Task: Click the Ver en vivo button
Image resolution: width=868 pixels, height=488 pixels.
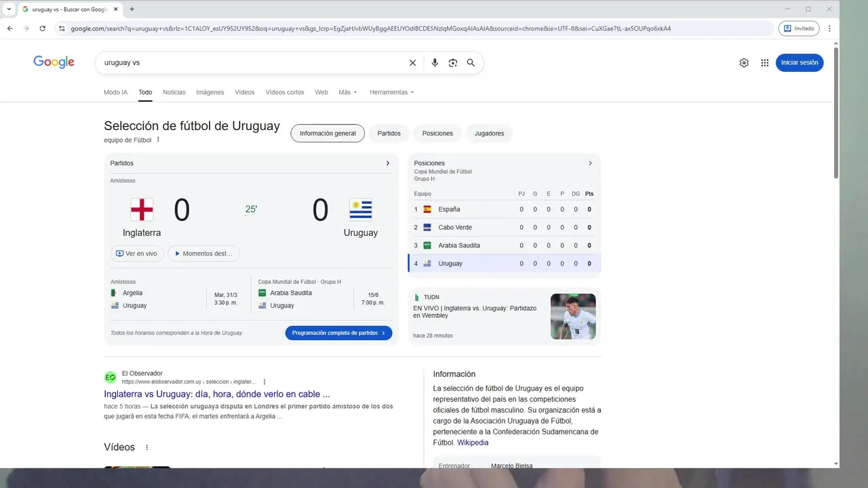Action: (x=137, y=253)
